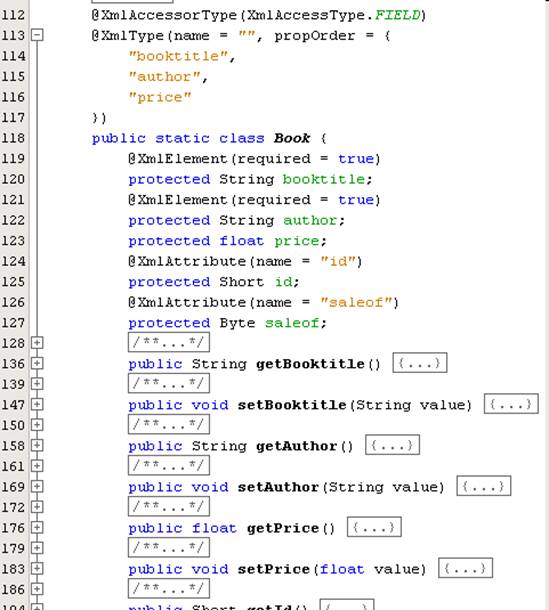Collapse the code fold at line 113
This screenshot has height=610, width=549.
(x=37, y=35)
